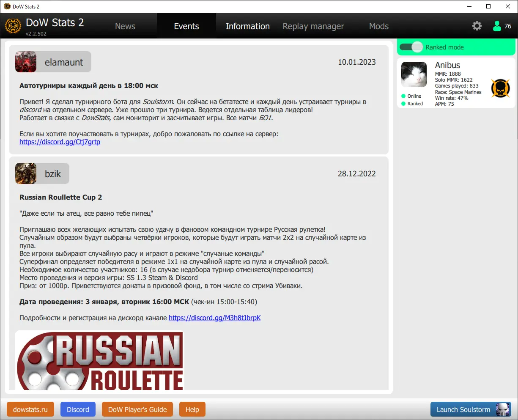This screenshot has height=420, width=518.
Task: Click the Help button
Action: point(192,409)
